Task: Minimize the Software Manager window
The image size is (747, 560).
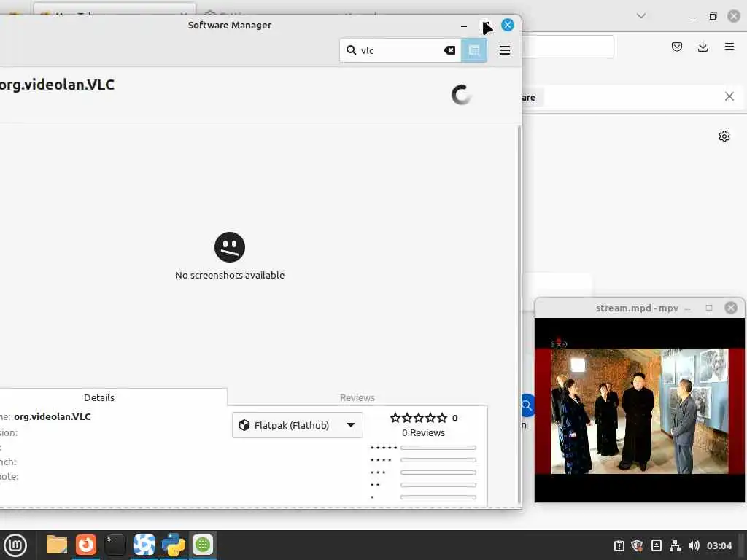Action: click(x=464, y=26)
